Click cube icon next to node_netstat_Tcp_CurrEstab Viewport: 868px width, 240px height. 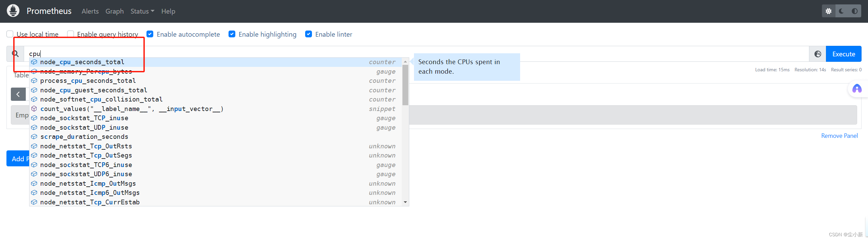34,202
